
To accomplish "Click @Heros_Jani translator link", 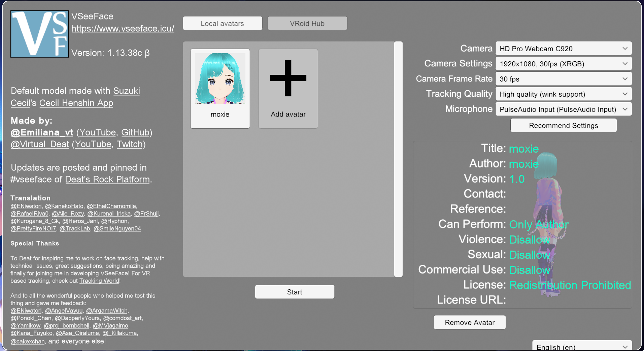I will [x=80, y=221].
